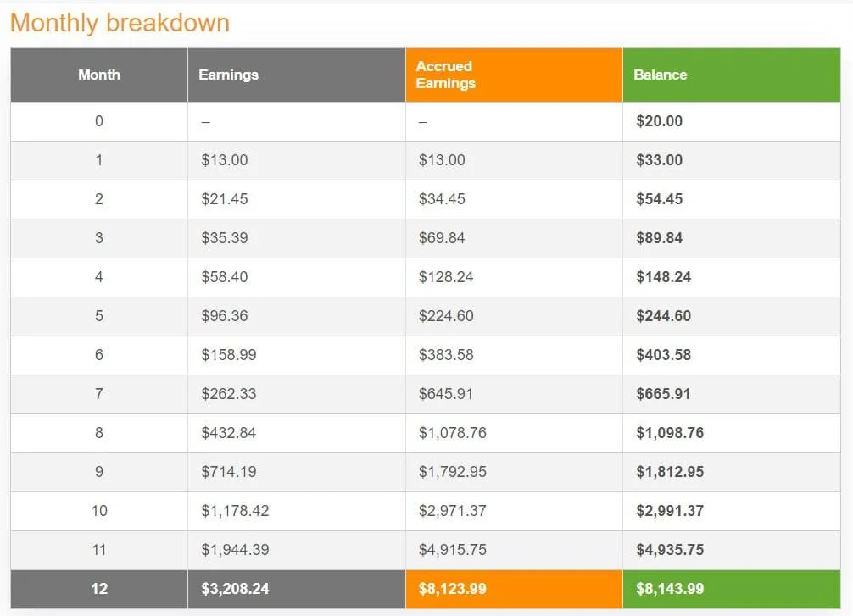Select the green $8,143.99 final balance
Image resolution: width=853 pixels, height=616 pixels.
coord(732,590)
